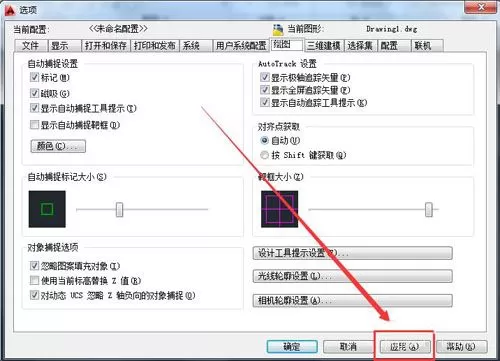This screenshot has height=361, width=500.
Task: Click the AutoCAD logo icon in title bar
Action: click(10, 10)
